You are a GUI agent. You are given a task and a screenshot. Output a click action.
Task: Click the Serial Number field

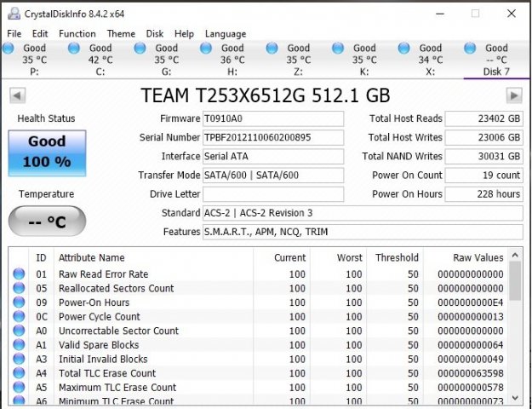coord(272,137)
